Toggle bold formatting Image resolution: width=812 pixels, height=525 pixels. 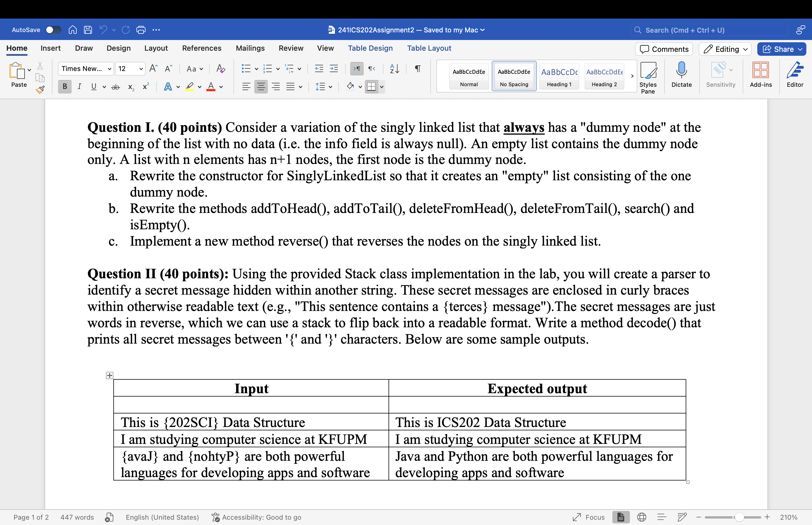click(65, 86)
